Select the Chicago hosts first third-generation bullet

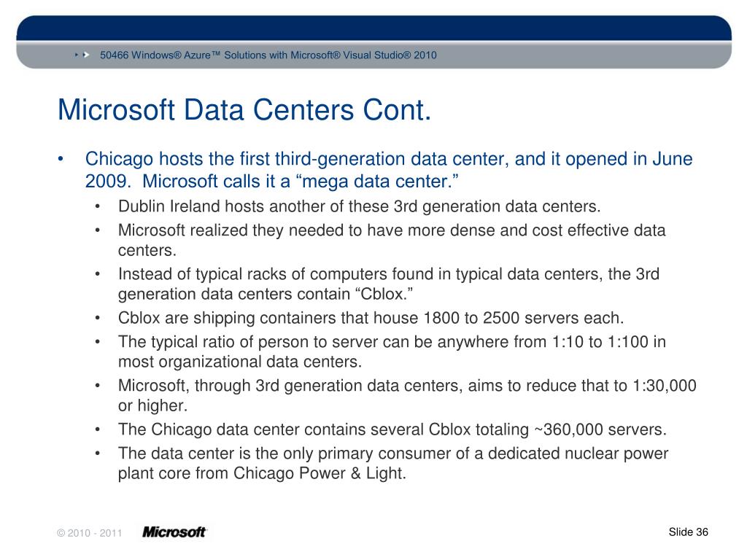point(389,170)
